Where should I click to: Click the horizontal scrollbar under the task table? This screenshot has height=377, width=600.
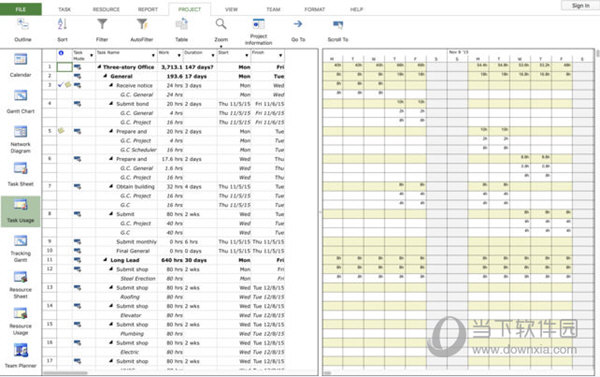click(x=65, y=373)
